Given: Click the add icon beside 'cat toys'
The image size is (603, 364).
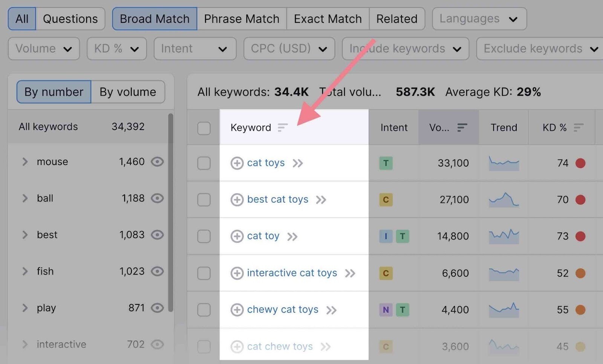Looking at the screenshot, I should pos(237,163).
